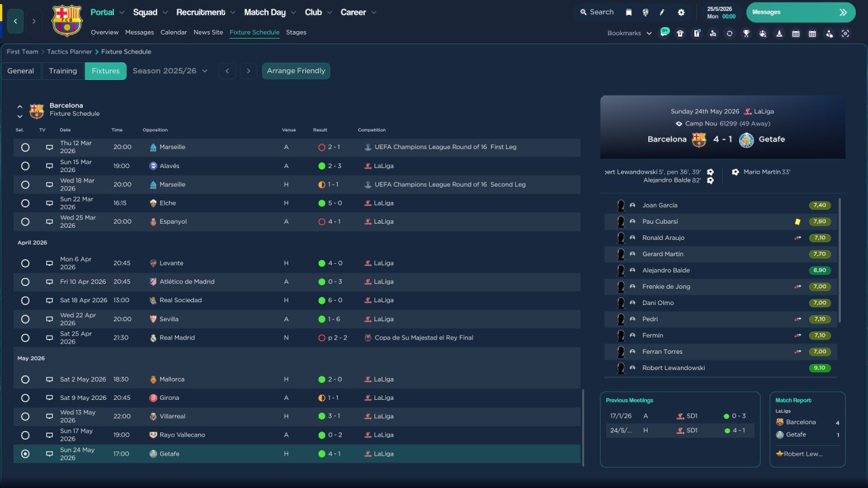The height and width of the screenshot is (488, 868).
Task: Switch to the Training tab
Action: 63,71
